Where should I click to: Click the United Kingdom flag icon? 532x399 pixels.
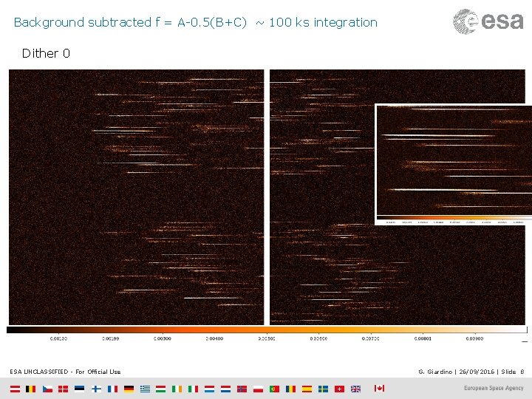point(356,389)
